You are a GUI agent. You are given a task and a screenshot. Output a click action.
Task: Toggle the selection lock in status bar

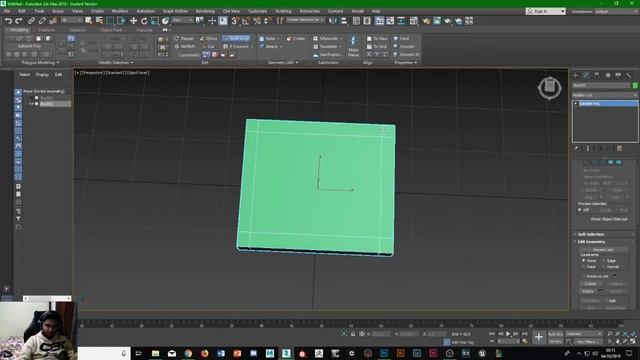click(353, 334)
